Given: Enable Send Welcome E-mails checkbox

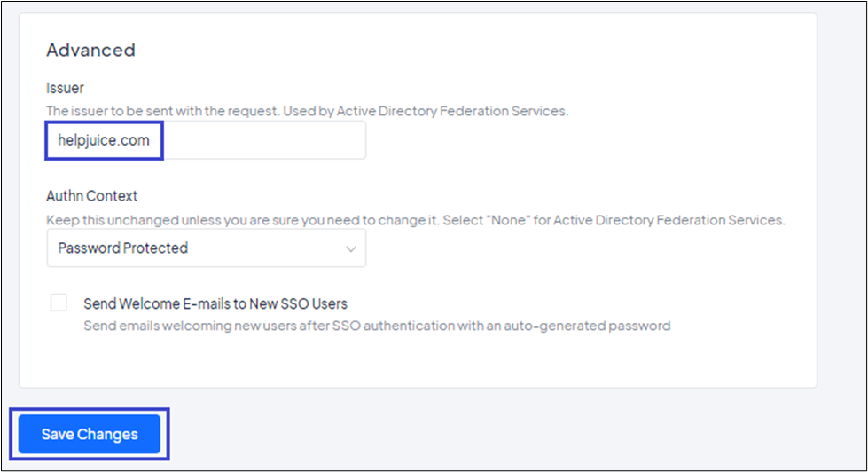Looking at the screenshot, I should [59, 303].
